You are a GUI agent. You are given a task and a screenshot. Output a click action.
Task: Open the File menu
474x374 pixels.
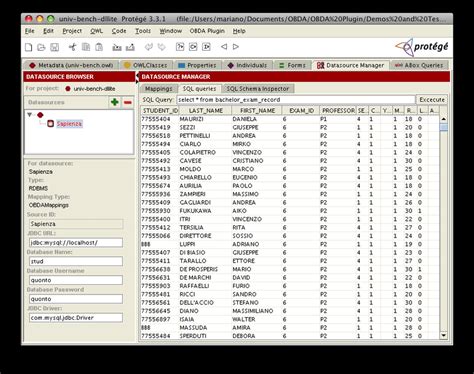(x=30, y=31)
